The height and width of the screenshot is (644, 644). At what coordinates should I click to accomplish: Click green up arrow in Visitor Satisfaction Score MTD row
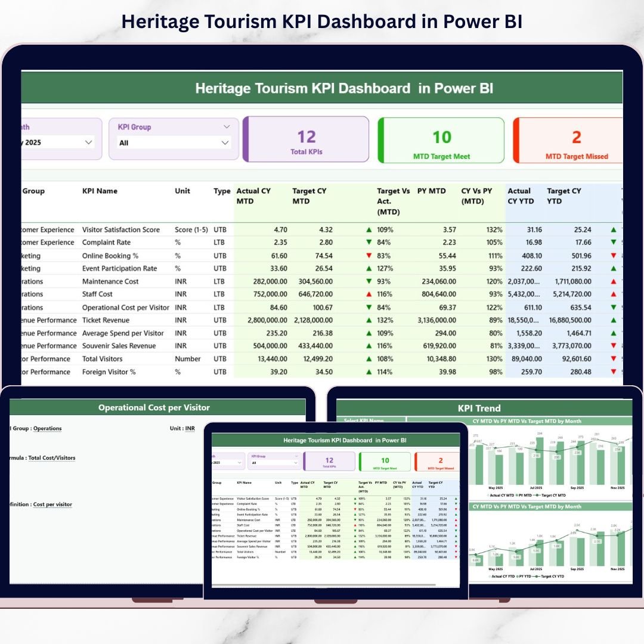[369, 230]
